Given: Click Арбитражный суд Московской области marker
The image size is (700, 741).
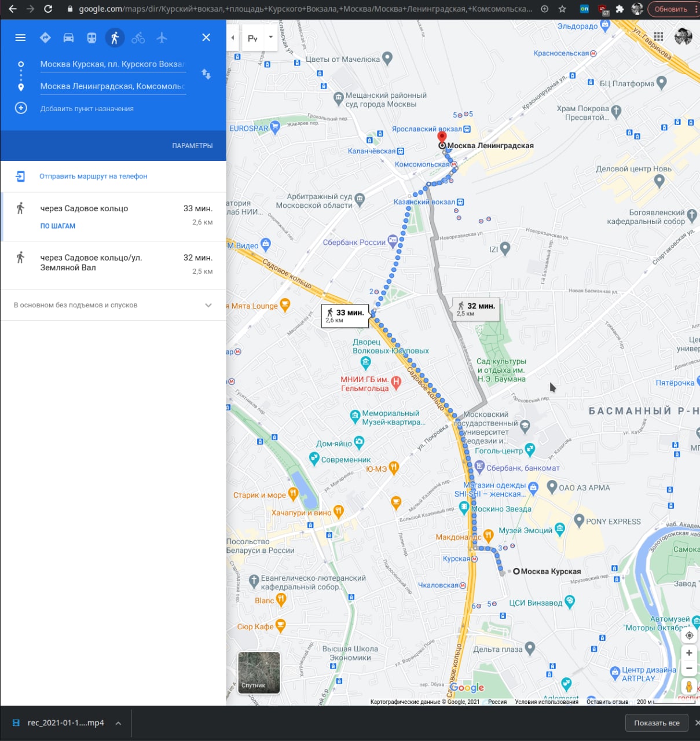Looking at the screenshot, I should coord(360,200).
